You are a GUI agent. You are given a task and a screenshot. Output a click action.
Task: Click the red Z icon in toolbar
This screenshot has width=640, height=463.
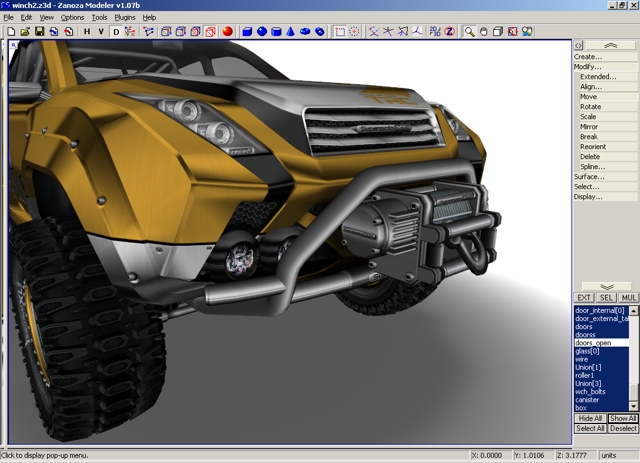tap(449, 31)
